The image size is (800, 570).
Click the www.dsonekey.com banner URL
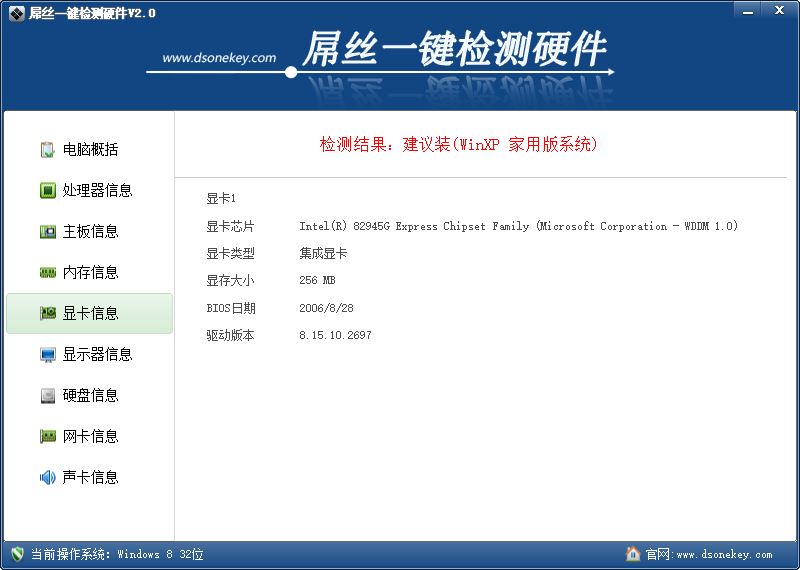coord(219,58)
